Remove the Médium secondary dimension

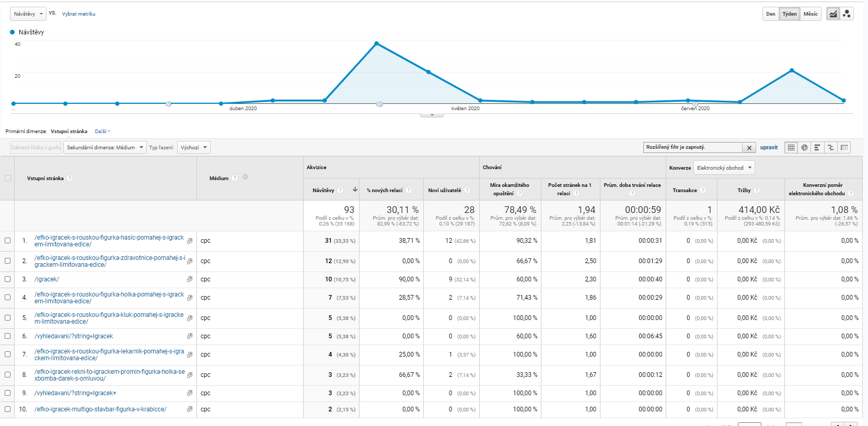tap(245, 177)
